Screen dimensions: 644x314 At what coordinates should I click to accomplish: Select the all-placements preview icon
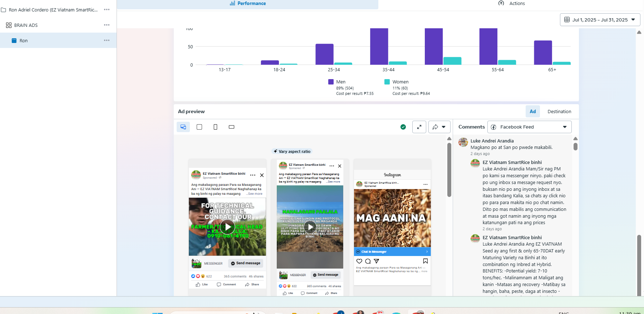point(183,127)
